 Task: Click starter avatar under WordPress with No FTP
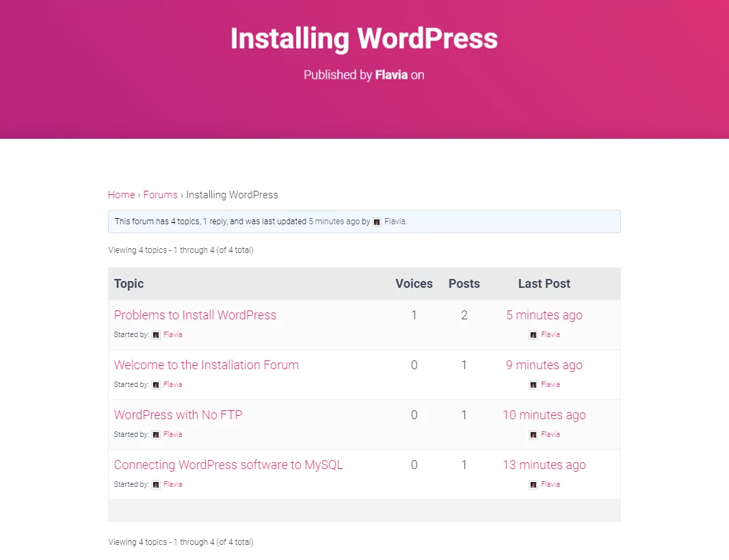(x=156, y=434)
